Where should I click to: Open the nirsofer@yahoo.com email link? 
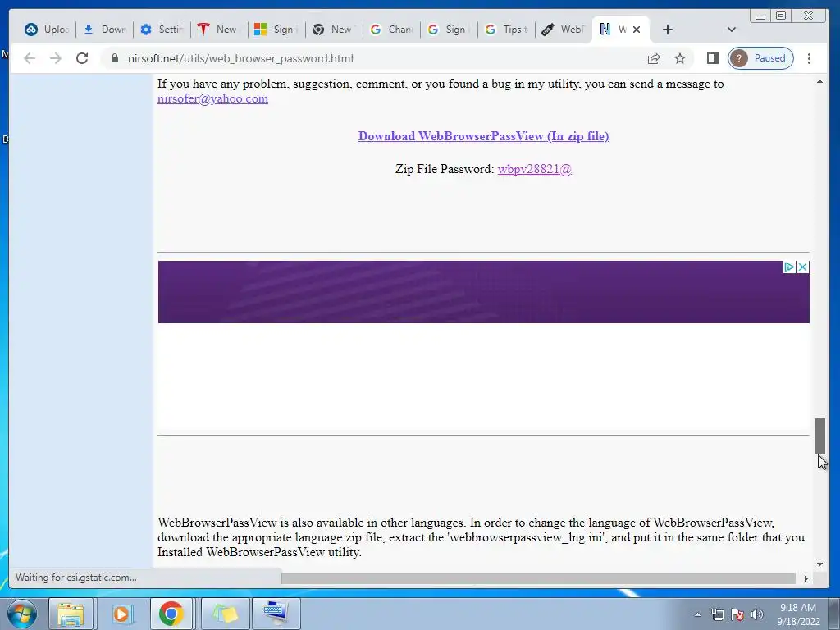212,98
